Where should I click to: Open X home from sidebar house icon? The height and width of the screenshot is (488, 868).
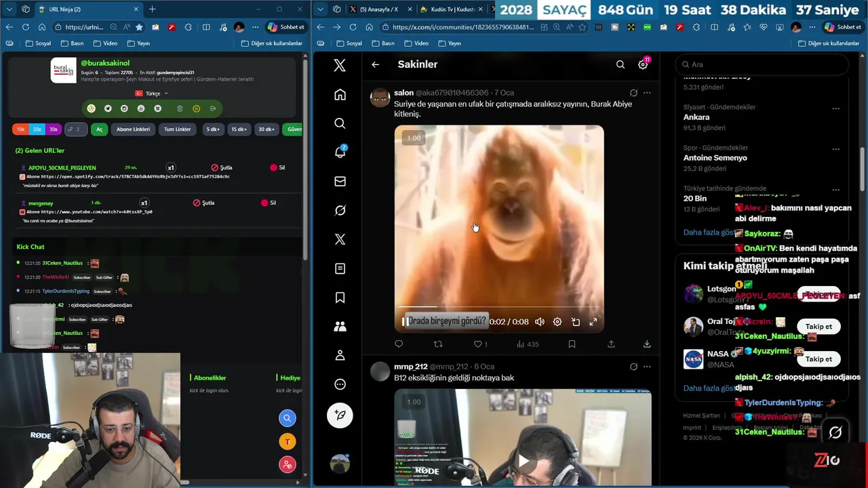[340, 95]
